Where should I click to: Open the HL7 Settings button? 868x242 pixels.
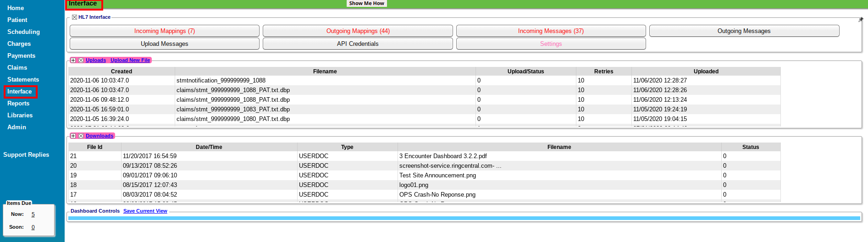tap(551, 44)
